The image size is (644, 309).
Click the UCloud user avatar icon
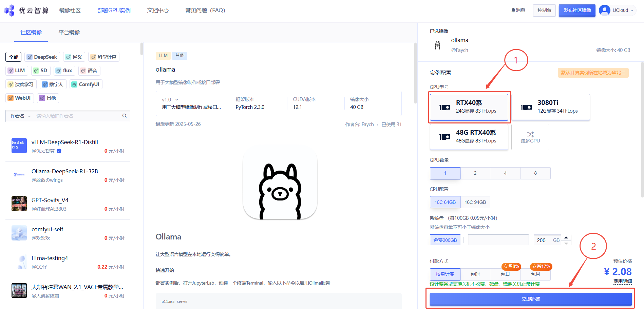[604, 10]
